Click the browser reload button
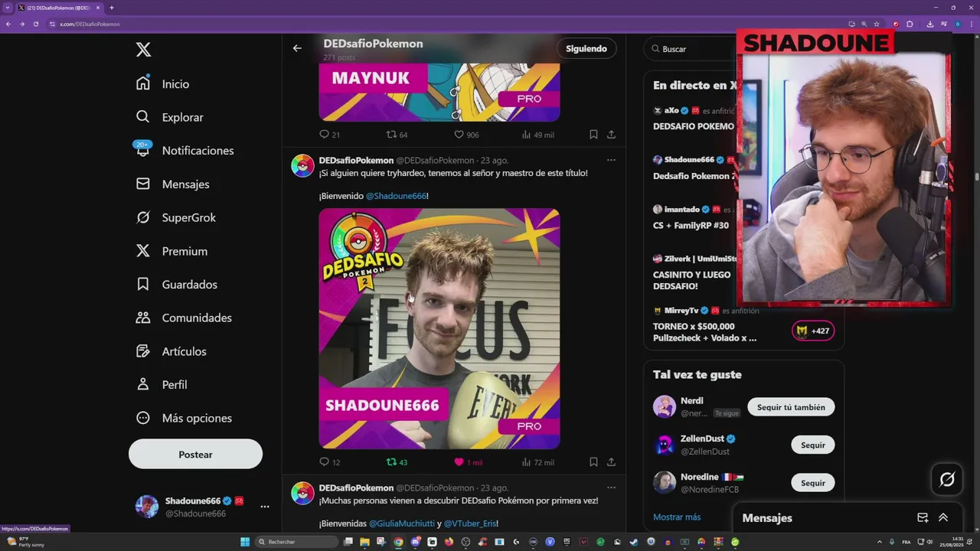Viewport: 980px width, 551px height. coord(35,24)
